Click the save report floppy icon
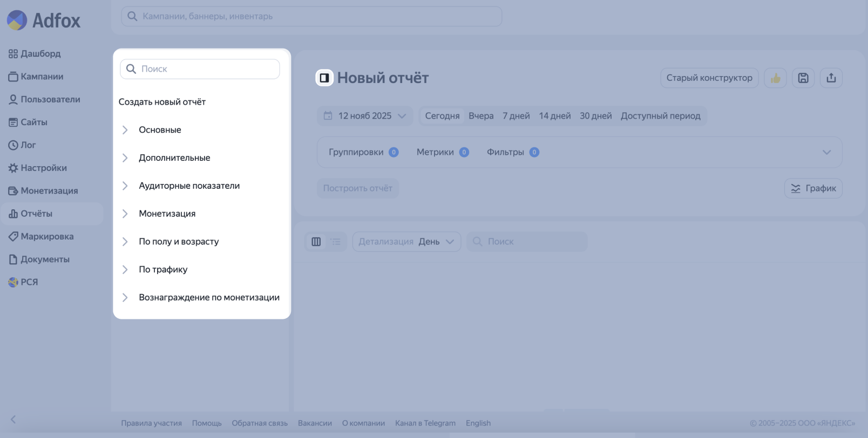 point(803,78)
